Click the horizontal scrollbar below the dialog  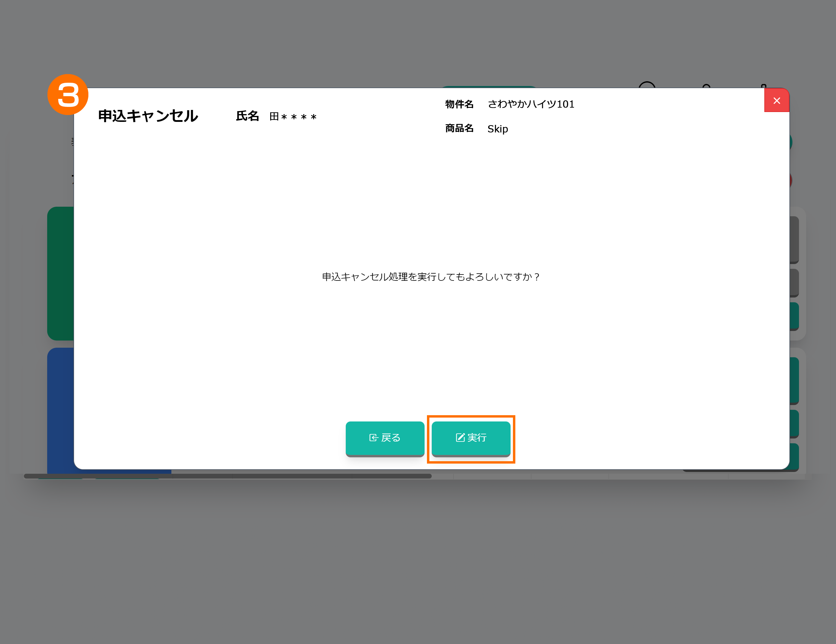(x=228, y=476)
